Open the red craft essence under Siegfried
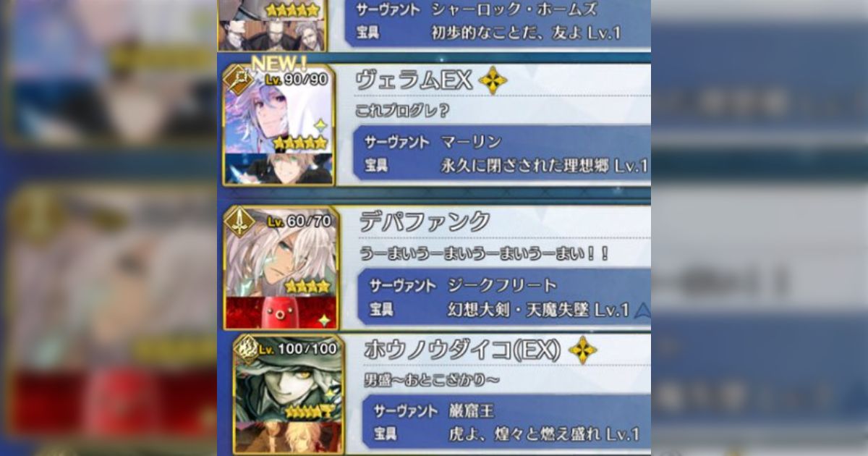 click(279, 312)
